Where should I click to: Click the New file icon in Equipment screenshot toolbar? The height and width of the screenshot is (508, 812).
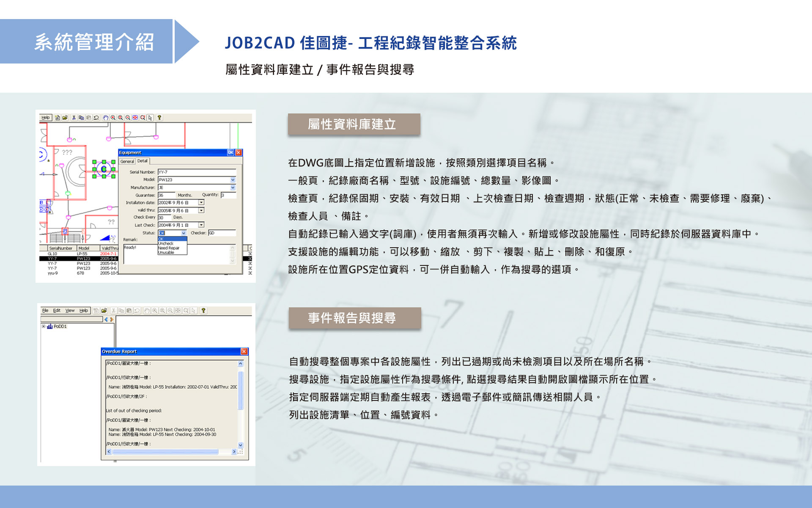pyautogui.click(x=57, y=118)
